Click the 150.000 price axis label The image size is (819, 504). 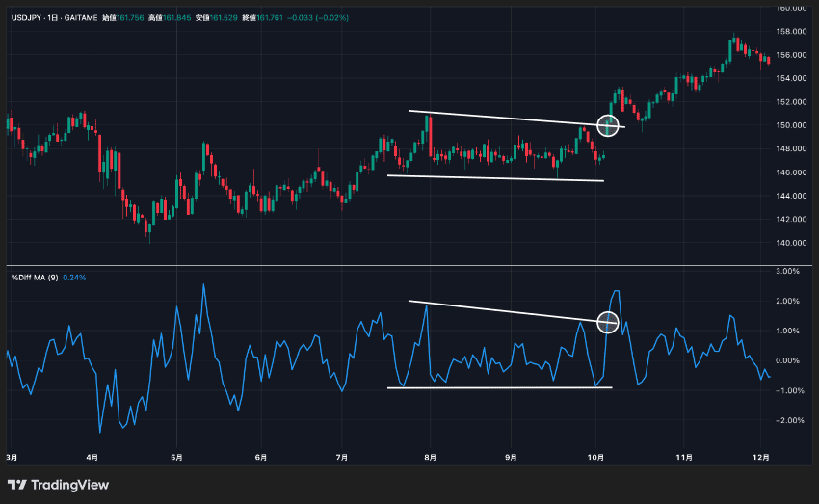(791, 125)
